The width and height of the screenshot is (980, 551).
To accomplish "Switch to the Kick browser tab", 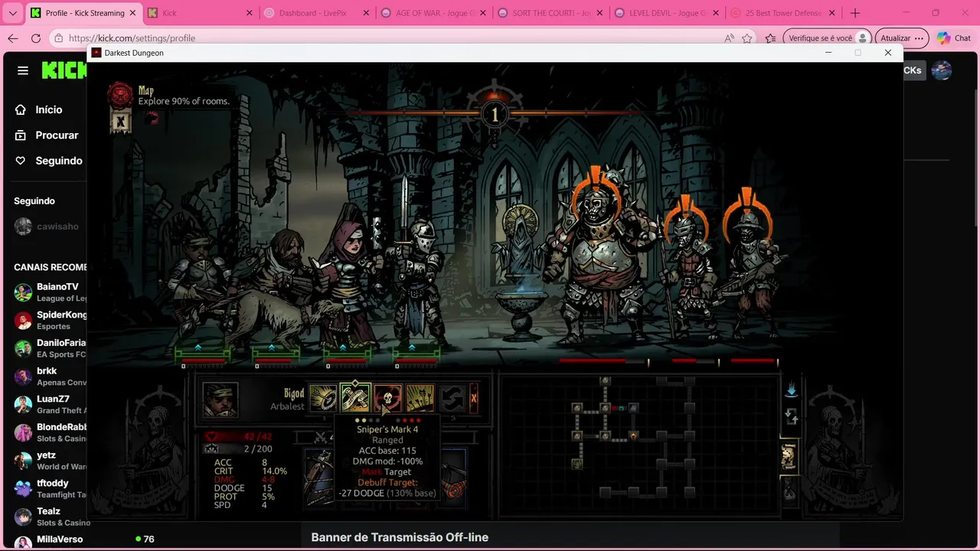I will (199, 13).
